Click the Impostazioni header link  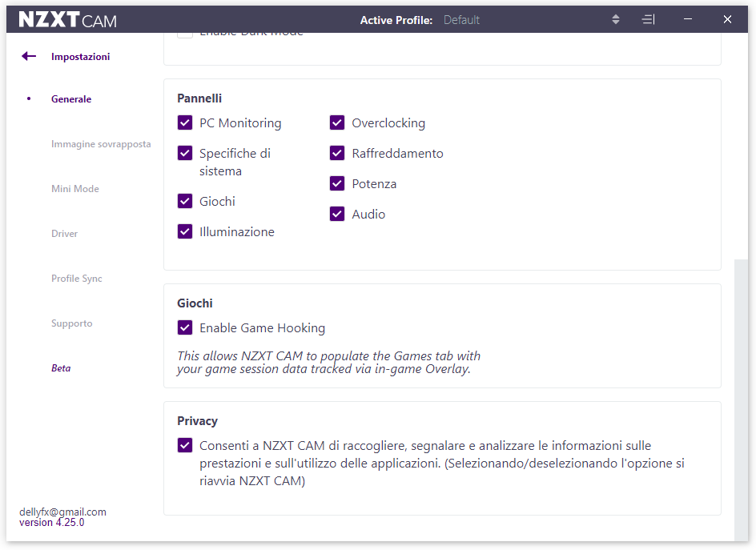pos(81,57)
